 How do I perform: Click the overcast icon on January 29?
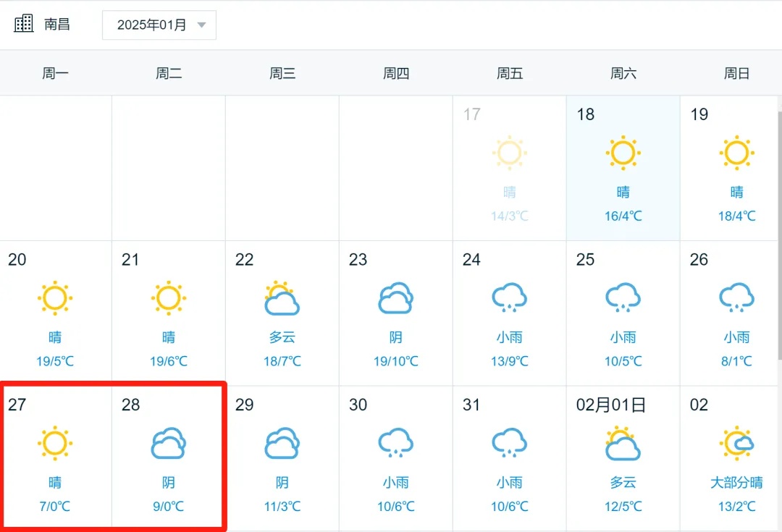coord(282,443)
